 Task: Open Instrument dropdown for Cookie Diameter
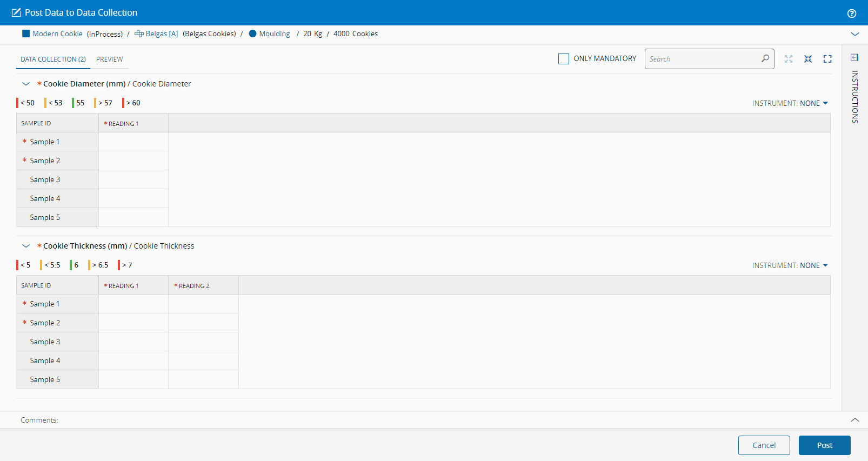pyautogui.click(x=790, y=103)
